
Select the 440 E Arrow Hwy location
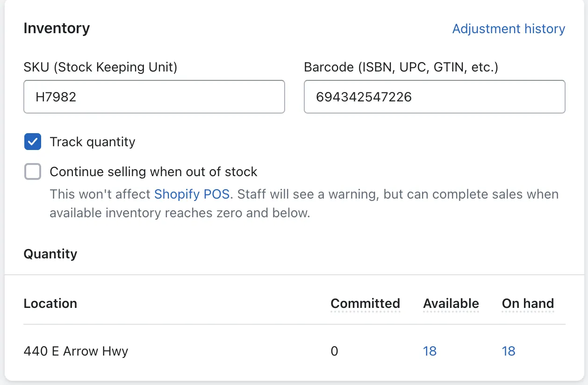coord(76,351)
